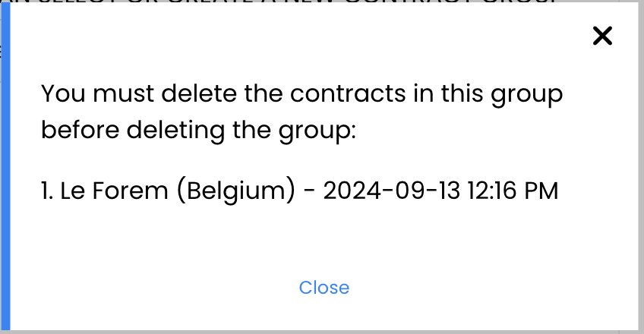
Task: Click the gray overlay below the dialog
Action: click(x=322, y=332)
